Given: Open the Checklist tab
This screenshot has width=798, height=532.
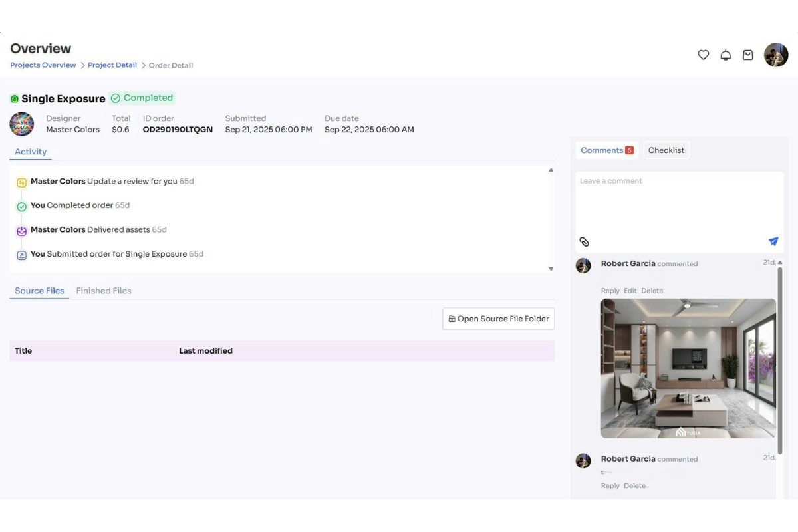Looking at the screenshot, I should click(x=666, y=150).
